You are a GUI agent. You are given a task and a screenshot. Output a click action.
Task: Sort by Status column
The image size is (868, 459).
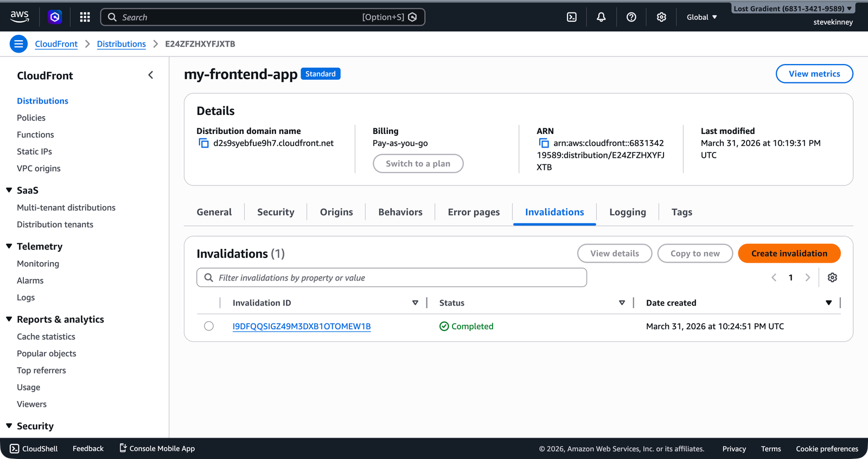coord(622,303)
